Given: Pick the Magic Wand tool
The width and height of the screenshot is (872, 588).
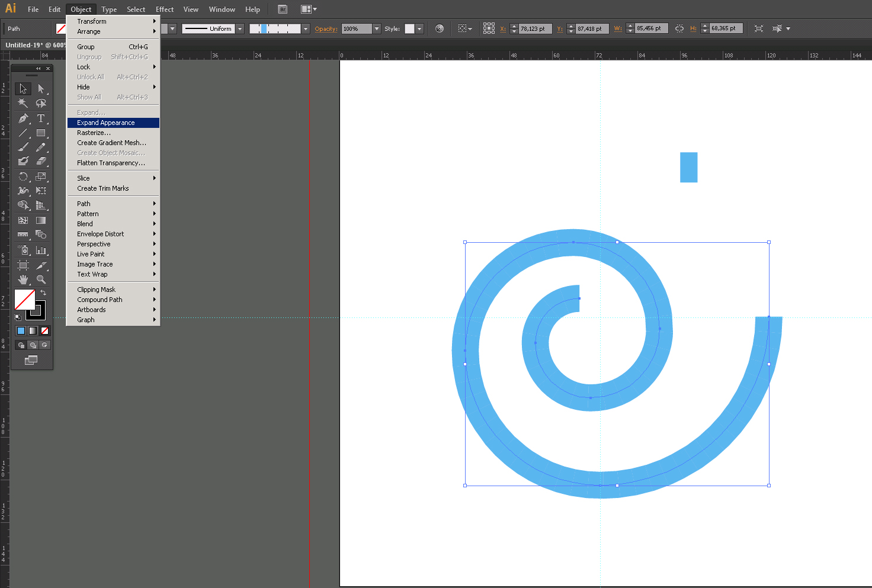Looking at the screenshot, I should pos(23,104).
